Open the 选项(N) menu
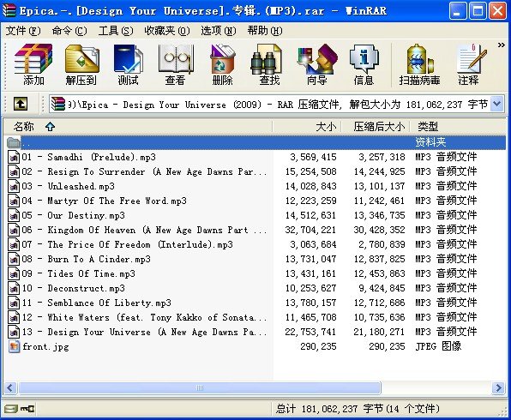This screenshot has width=511, height=420. tap(219, 31)
